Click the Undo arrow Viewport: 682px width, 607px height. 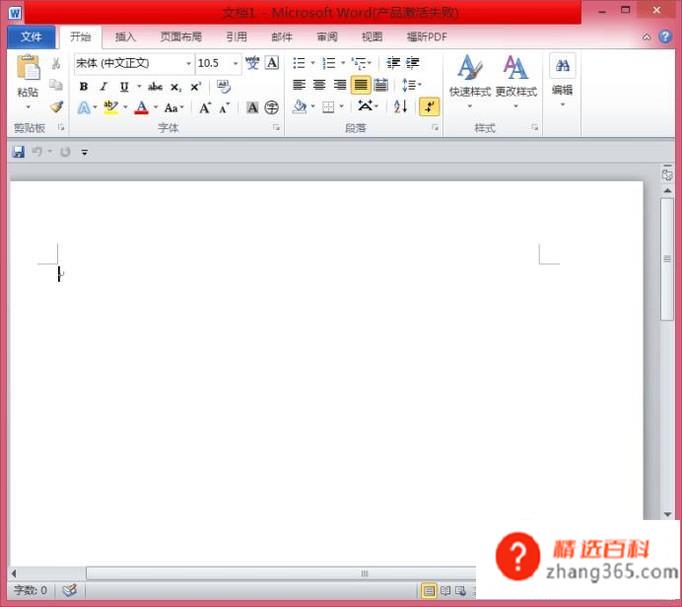click(37, 152)
